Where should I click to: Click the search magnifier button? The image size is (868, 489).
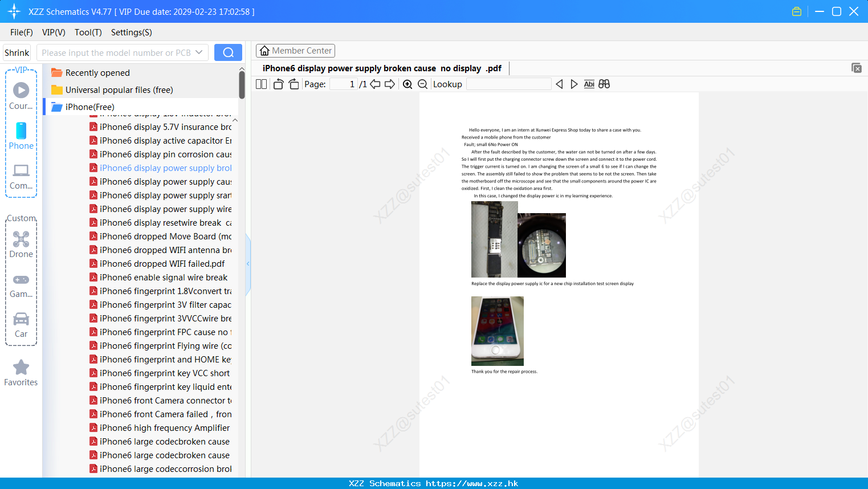(228, 52)
